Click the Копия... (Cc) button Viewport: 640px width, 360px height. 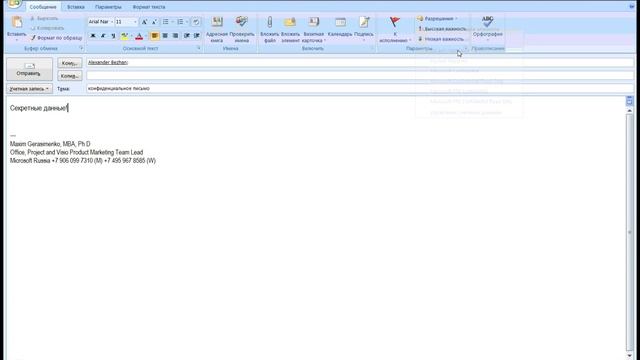[x=70, y=76]
